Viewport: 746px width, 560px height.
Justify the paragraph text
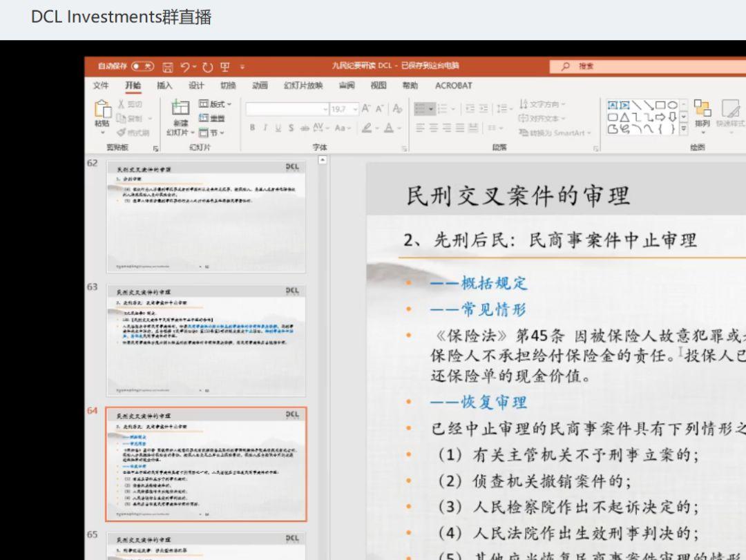[459, 128]
